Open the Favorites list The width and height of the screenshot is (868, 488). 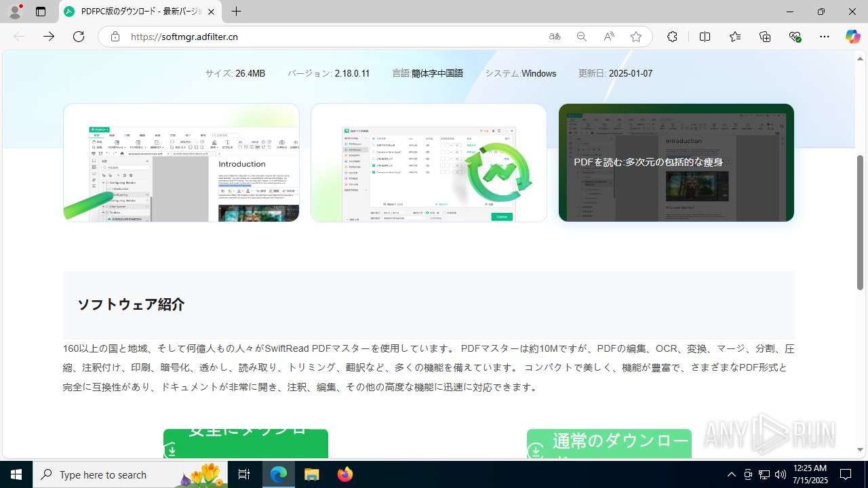pos(735,37)
